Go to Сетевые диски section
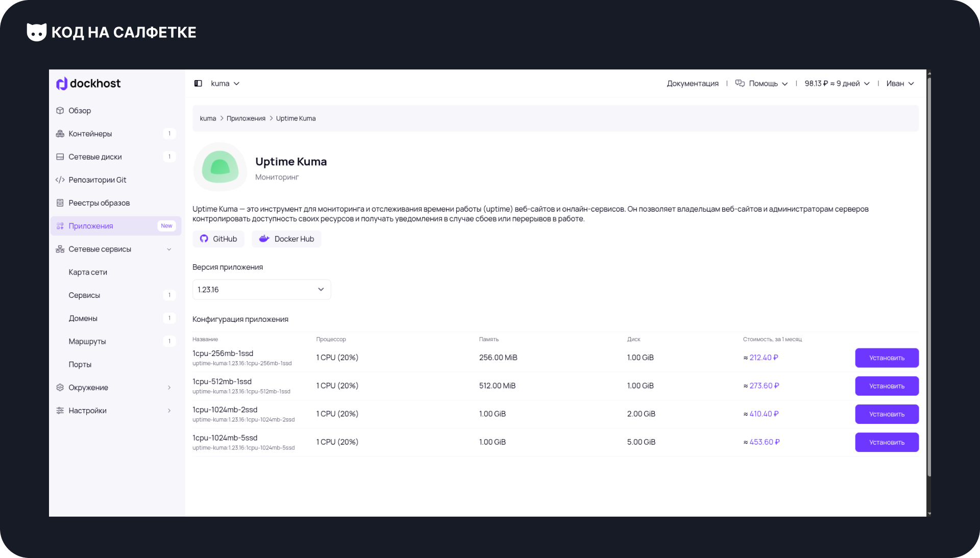 tap(116, 157)
